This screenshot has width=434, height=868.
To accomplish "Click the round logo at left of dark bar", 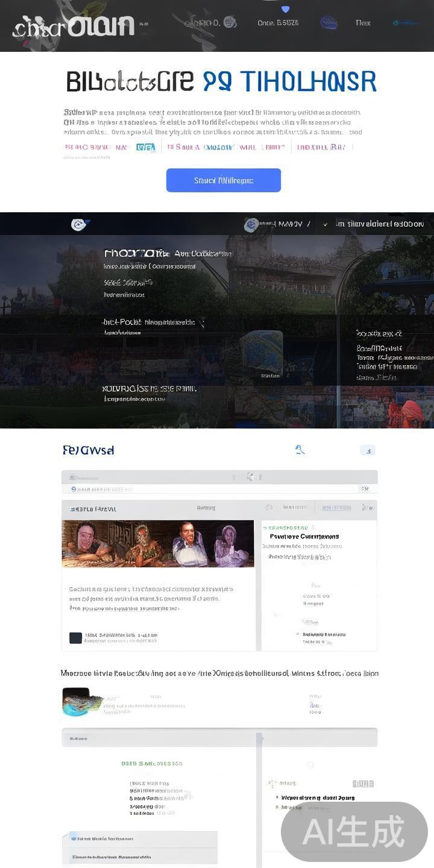I will [x=80, y=224].
